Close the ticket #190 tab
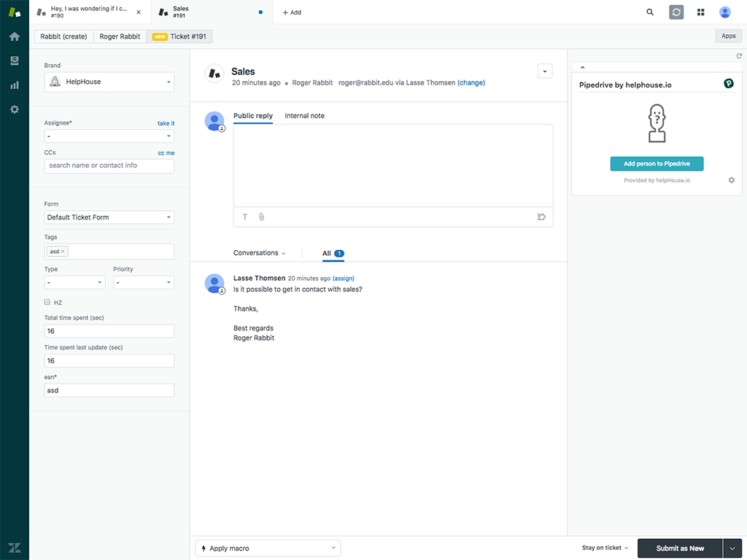This screenshot has width=747, height=560. tap(139, 12)
